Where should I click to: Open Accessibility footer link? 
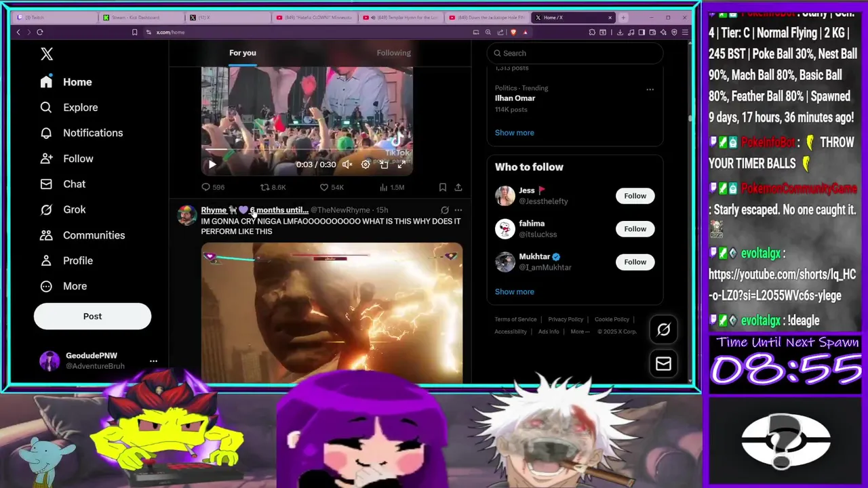pyautogui.click(x=511, y=331)
